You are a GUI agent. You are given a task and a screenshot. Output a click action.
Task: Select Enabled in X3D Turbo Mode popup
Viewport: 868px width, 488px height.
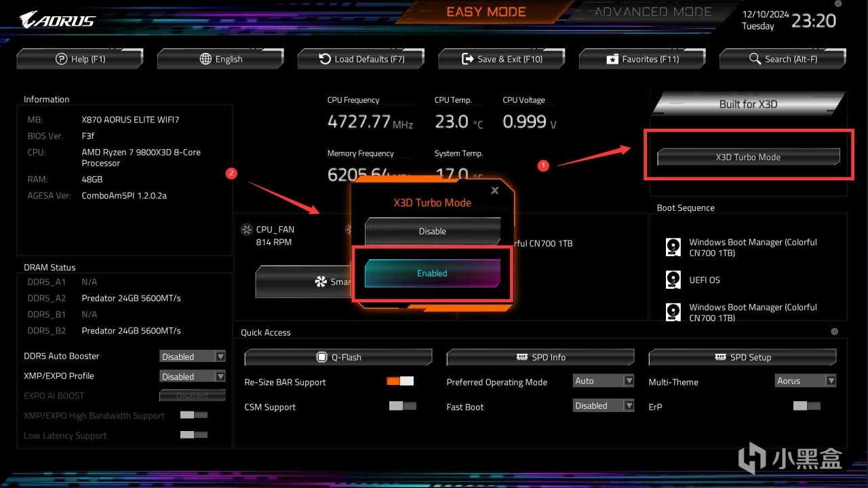(x=433, y=273)
